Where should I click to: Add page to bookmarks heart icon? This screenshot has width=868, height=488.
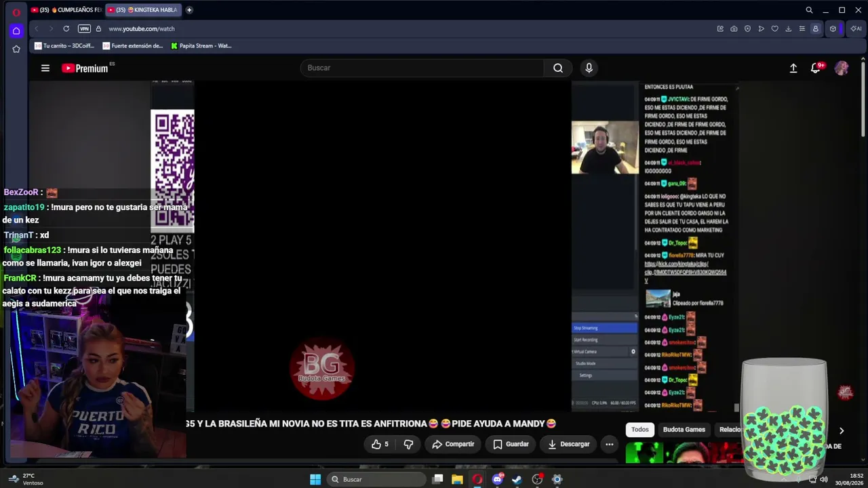click(x=774, y=28)
